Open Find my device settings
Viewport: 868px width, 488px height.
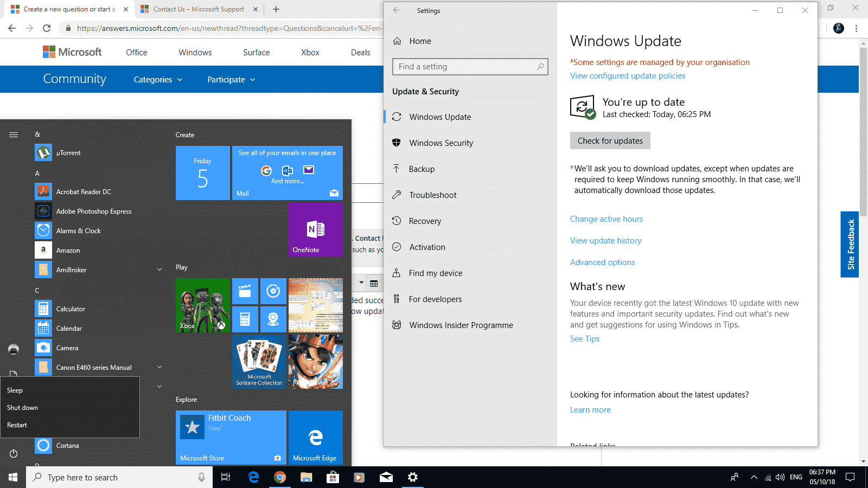pyautogui.click(x=397, y=273)
